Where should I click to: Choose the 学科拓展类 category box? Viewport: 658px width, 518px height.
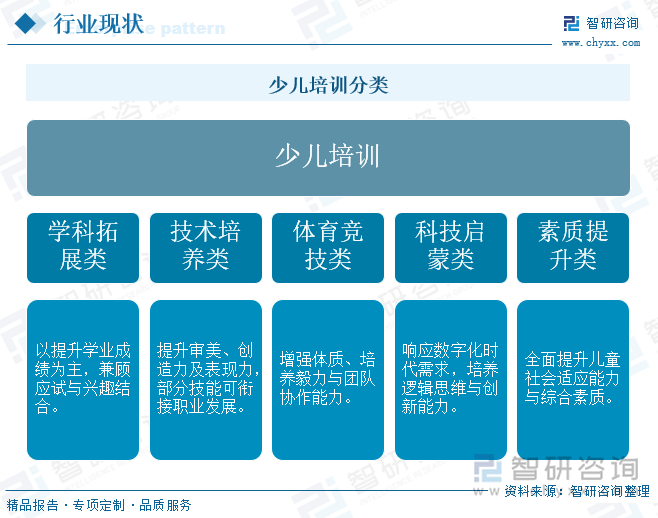click(x=83, y=248)
